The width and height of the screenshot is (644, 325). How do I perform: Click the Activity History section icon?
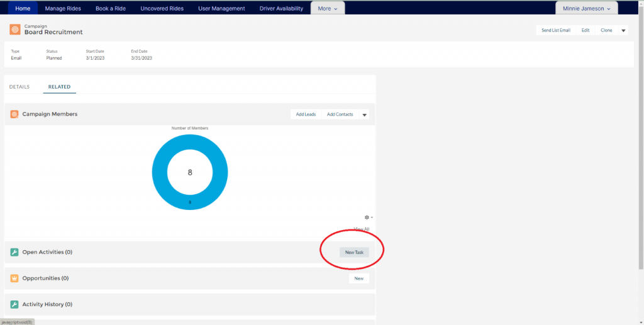coord(14,304)
